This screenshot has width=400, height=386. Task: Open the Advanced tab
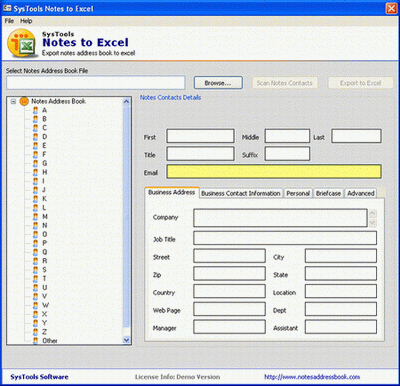point(361,193)
